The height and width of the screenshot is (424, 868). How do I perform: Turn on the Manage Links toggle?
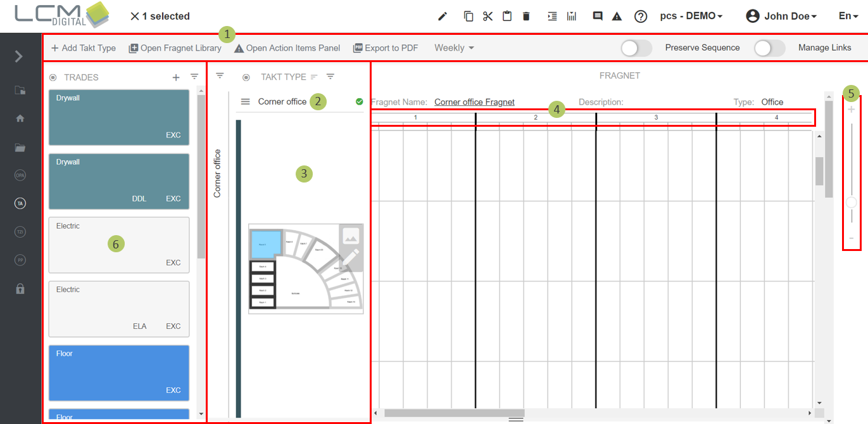(769, 48)
